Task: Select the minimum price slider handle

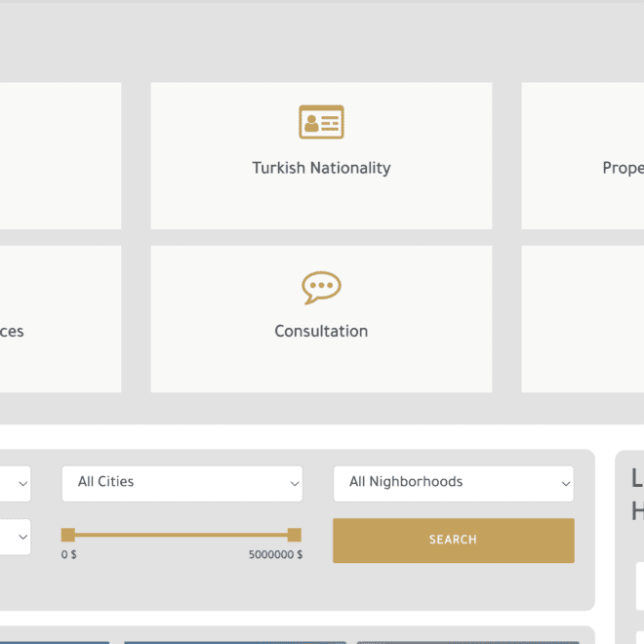Action: [68, 535]
